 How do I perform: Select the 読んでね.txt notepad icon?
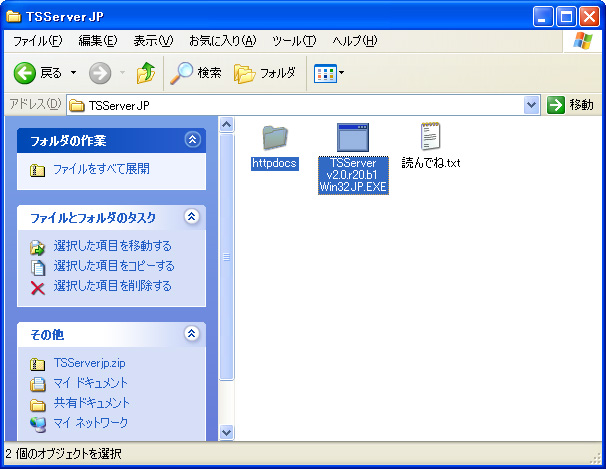coord(431,136)
